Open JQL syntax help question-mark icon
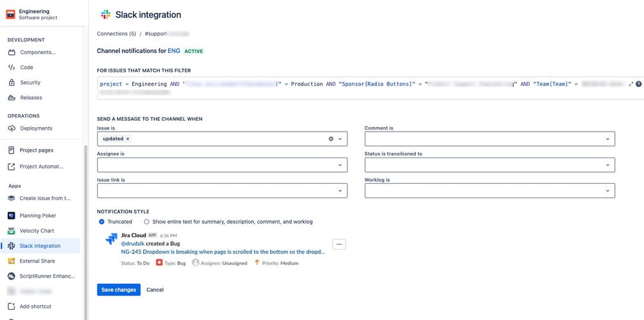644x320 pixels. [x=639, y=84]
